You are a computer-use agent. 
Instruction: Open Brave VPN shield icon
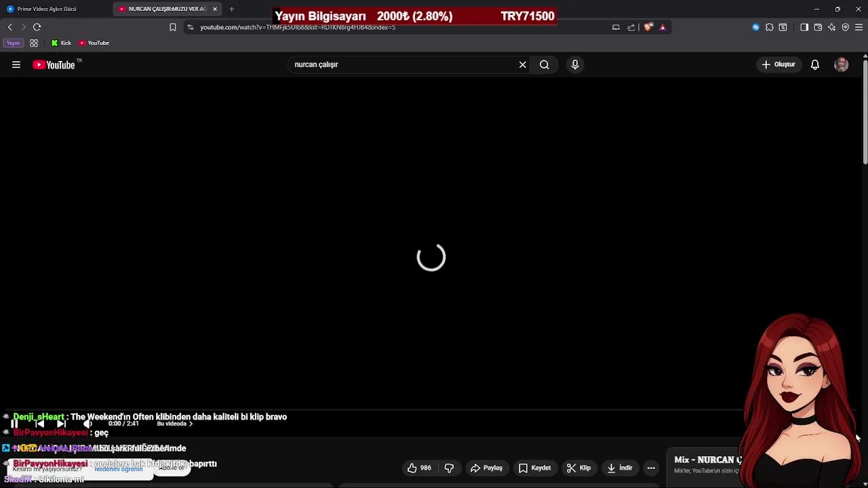pos(845,27)
